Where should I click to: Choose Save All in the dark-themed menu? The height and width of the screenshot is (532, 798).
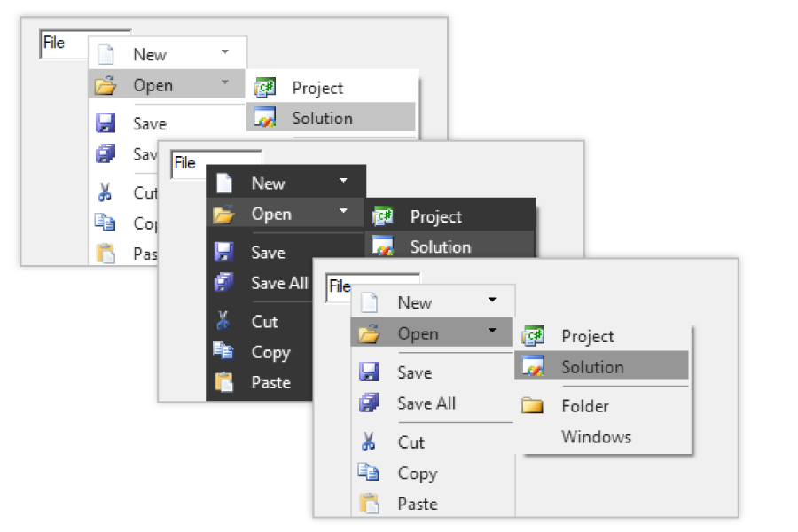pyautogui.click(x=279, y=283)
